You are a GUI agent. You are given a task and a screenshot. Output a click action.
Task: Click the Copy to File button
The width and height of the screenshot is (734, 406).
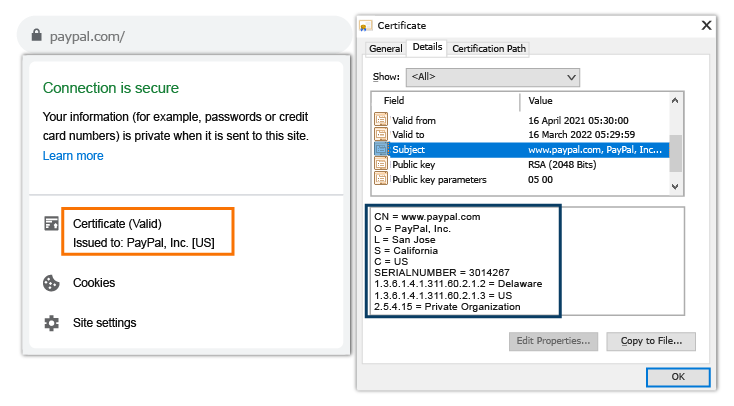pyautogui.click(x=651, y=341)
